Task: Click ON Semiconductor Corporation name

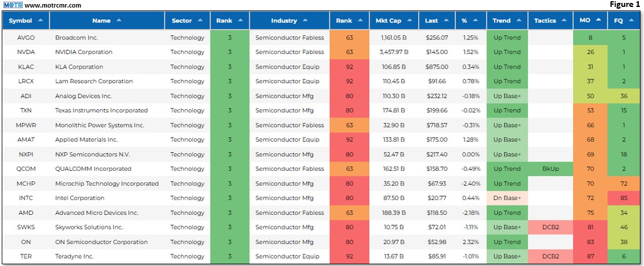Action: 102,242
